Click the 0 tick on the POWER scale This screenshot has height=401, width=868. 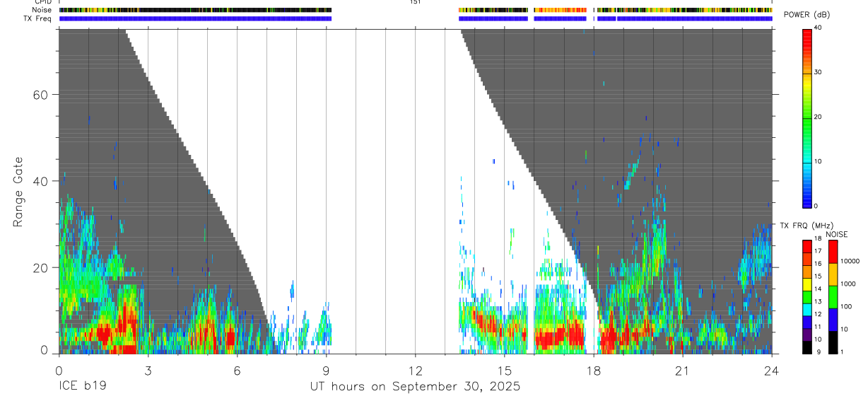816,206
